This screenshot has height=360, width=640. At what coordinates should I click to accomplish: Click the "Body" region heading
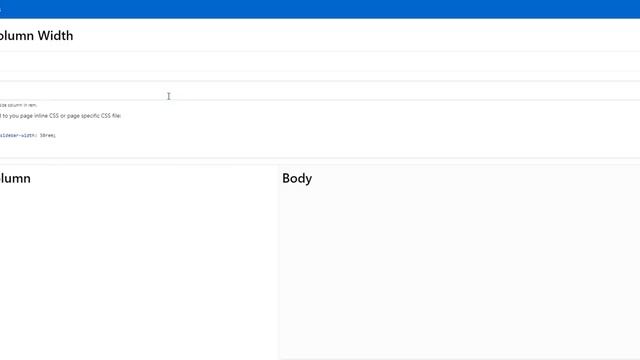click(x=297, y=178)
